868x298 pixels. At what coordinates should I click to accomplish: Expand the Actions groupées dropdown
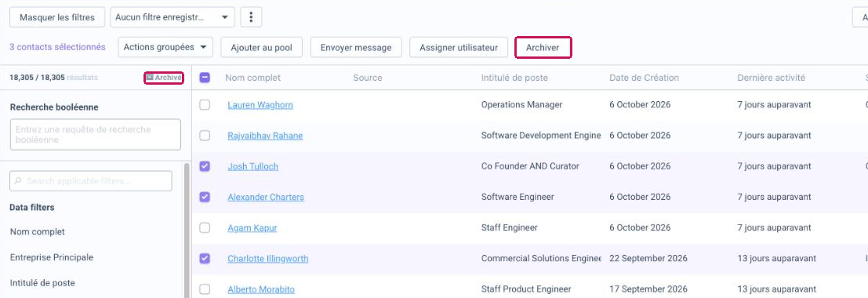pos(165,48)
